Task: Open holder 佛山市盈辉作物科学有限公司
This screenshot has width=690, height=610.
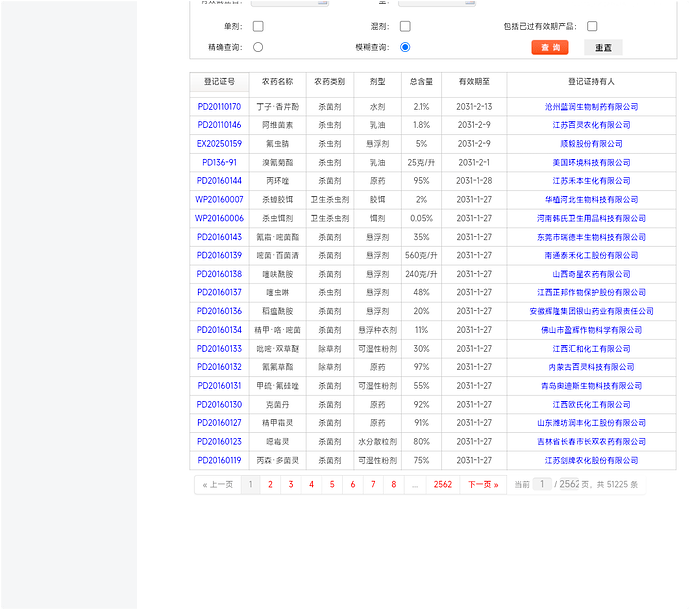Action: (x=591, y=330)
